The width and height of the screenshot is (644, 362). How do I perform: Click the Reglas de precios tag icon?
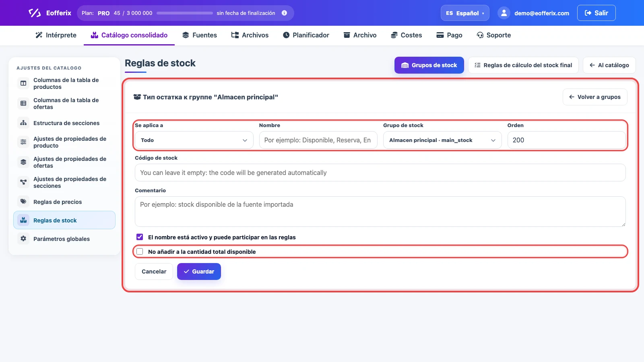[23, 202]
